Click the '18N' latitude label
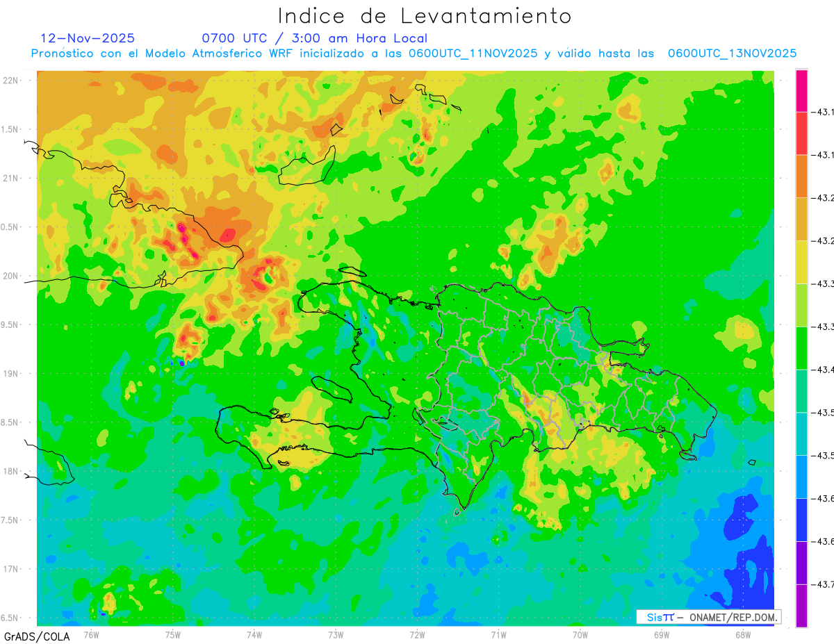The image size is (834, 644). pyautogui.click(x=10, y=471)
